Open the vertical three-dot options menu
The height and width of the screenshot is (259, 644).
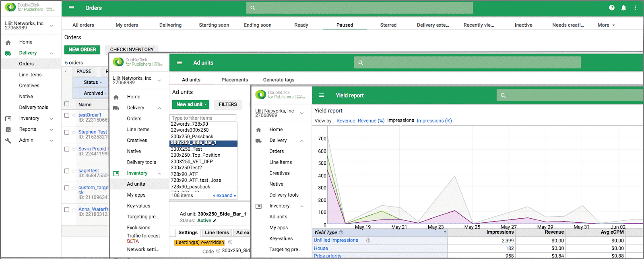(636, 8)
